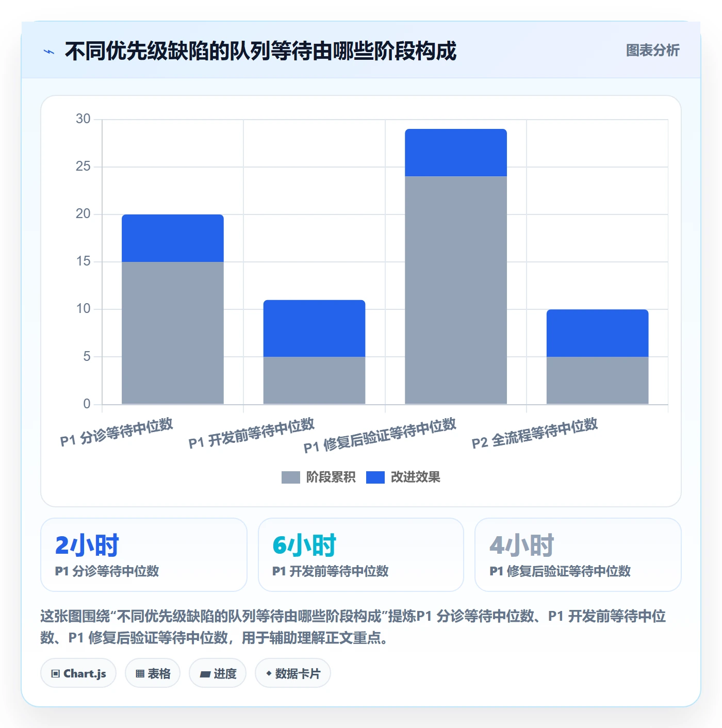Click the x-axis label P1 分诊等待中位数
This screenshot has width=722, height=728.
(x=117, y=432)
